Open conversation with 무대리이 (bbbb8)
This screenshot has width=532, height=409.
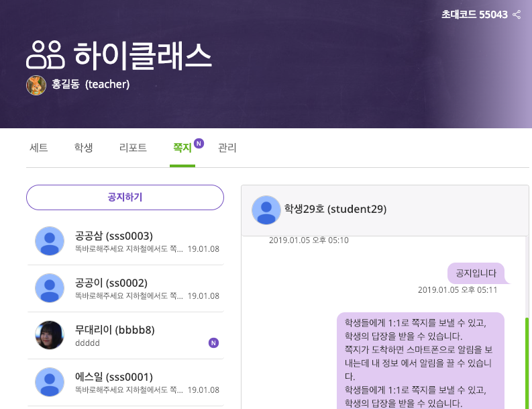pos(125,336)
